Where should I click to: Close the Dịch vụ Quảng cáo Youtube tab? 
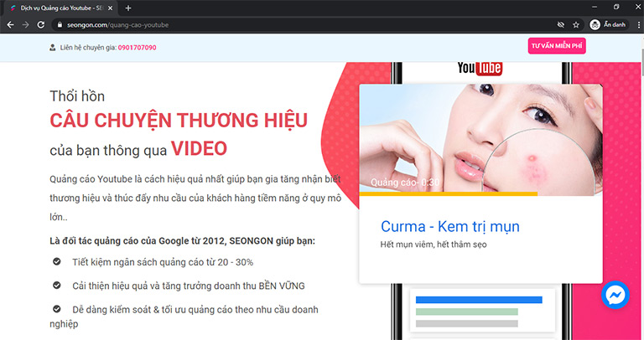coord(110,8)
